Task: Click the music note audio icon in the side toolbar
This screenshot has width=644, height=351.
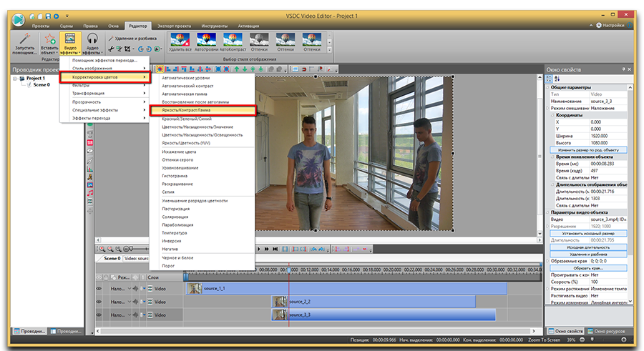Action: click(90, 193)
